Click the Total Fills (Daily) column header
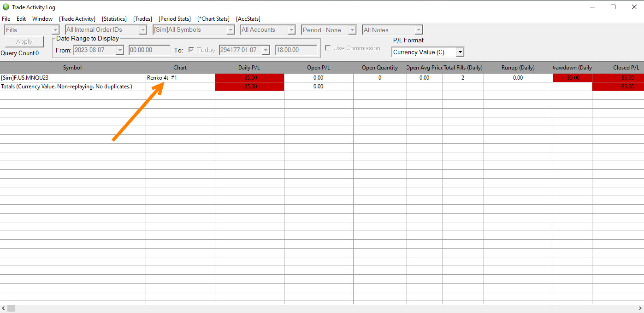 [463, 68]
